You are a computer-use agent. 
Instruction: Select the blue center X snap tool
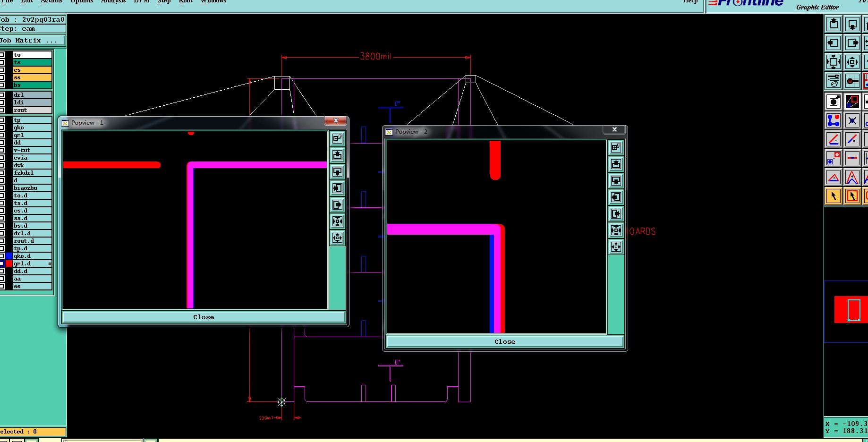(852, 120)
